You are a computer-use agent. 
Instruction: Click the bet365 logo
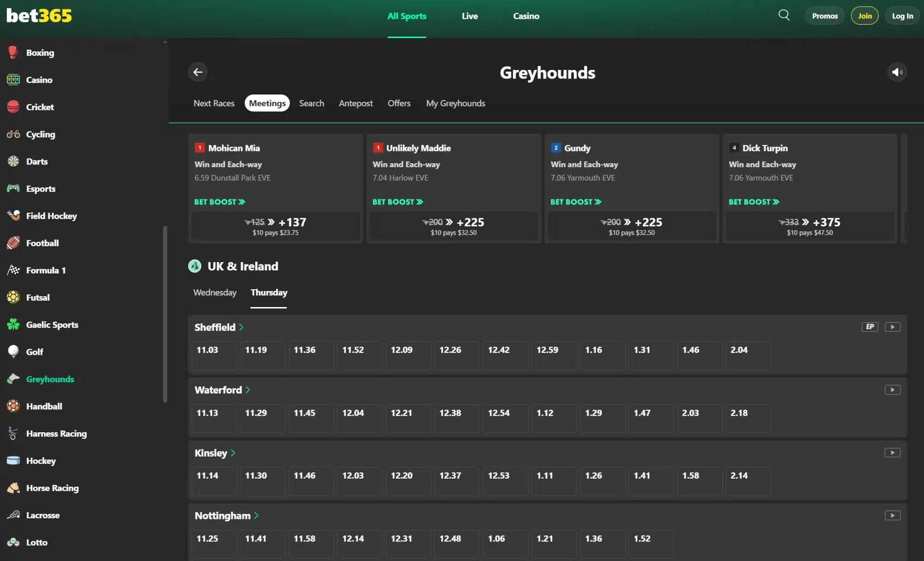(x=39, y=16)
